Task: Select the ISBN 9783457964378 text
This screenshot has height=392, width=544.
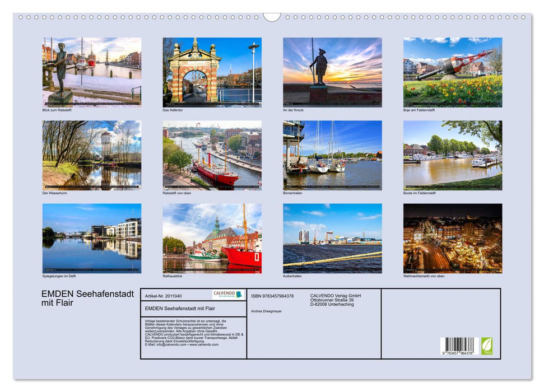Action: 272,295
